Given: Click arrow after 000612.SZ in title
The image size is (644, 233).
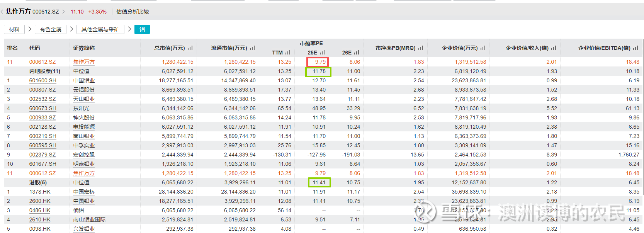Looking at the screenshot, I should pyautogui.click(x=64, y=12).
